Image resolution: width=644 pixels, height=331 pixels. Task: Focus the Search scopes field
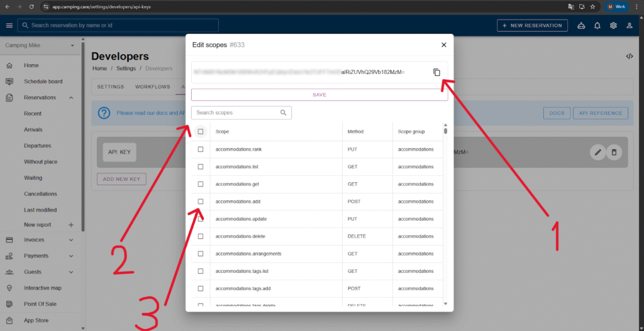pyautogui.click(x=236, y=113)
